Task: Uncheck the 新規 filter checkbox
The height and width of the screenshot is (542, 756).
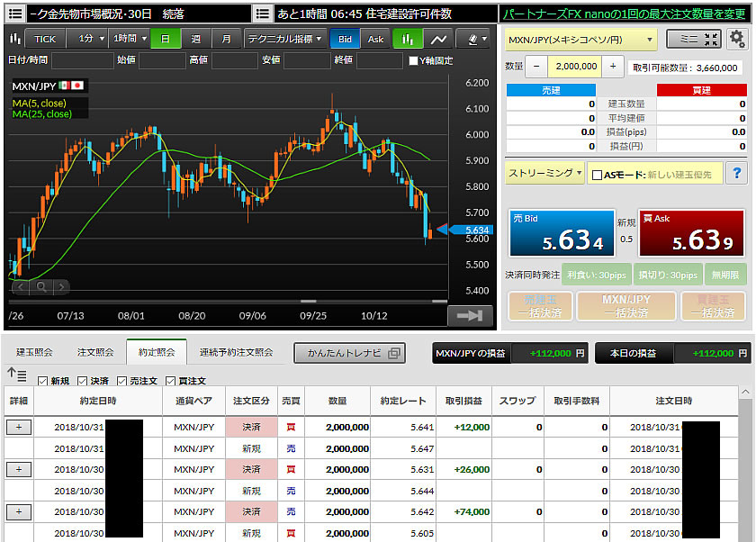Action: click(42, 381)
